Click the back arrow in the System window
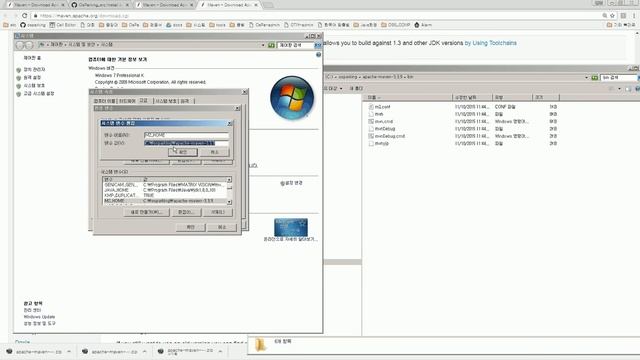This screenshot has height=360, width=640. (20, 45)
